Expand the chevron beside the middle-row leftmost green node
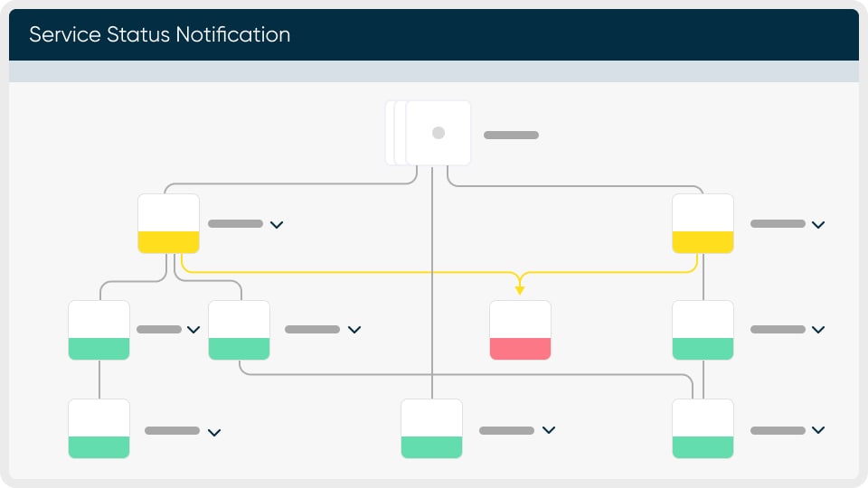Screen dimensions: 868x488 point(193,330)
